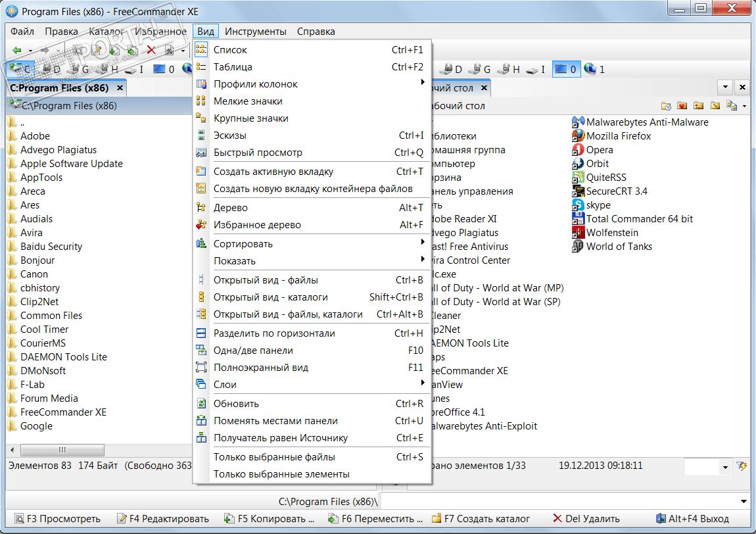Click F7 Создать каталог button
This screenshot has width=756, height=534.
point(481,519)
